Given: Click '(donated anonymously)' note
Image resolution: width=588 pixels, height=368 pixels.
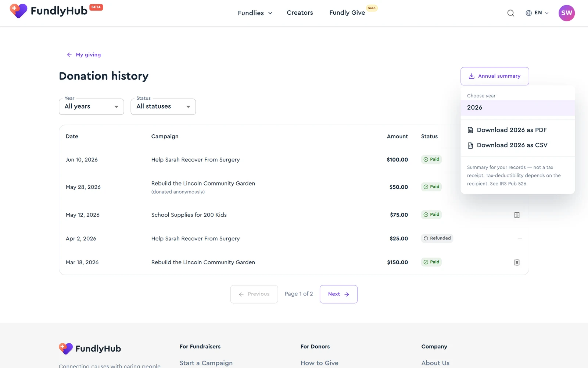Looking at the screenshot, I should tap(178, 192).
